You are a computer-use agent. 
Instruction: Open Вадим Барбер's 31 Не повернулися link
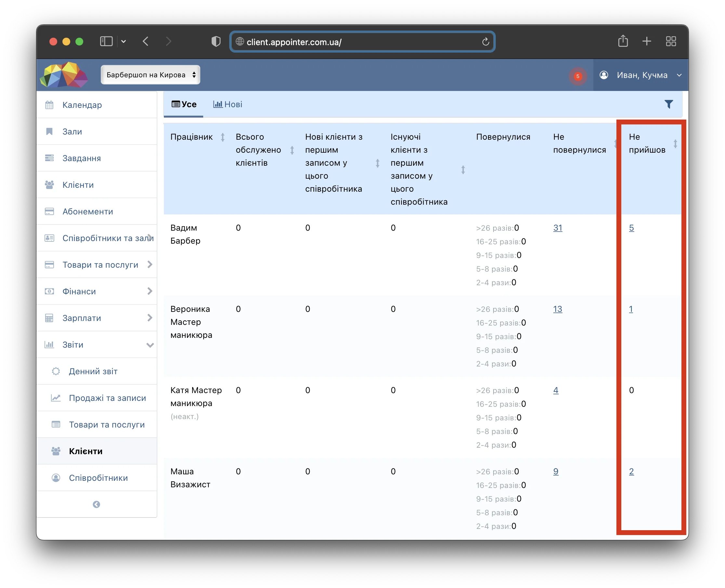(x=557, y=228)
